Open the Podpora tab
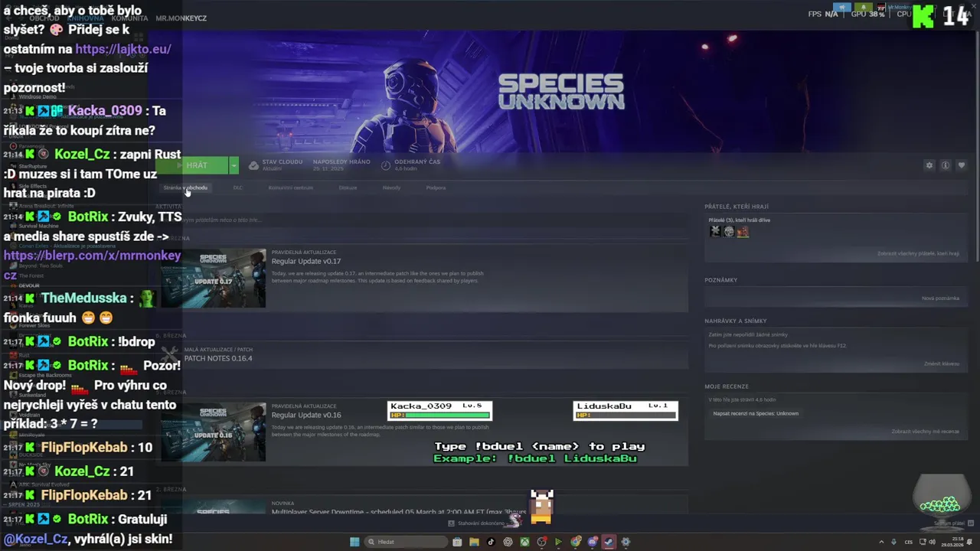This screenshot has height=551, width=980. (x=436, y=187)
